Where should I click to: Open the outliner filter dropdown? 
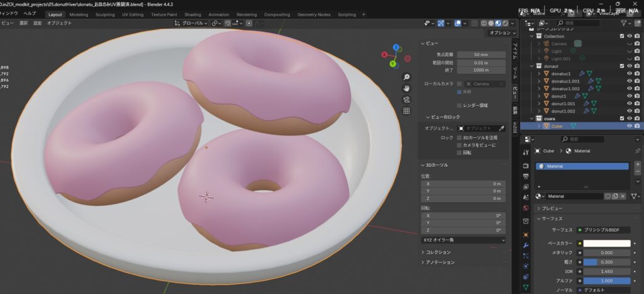point(626,23)
